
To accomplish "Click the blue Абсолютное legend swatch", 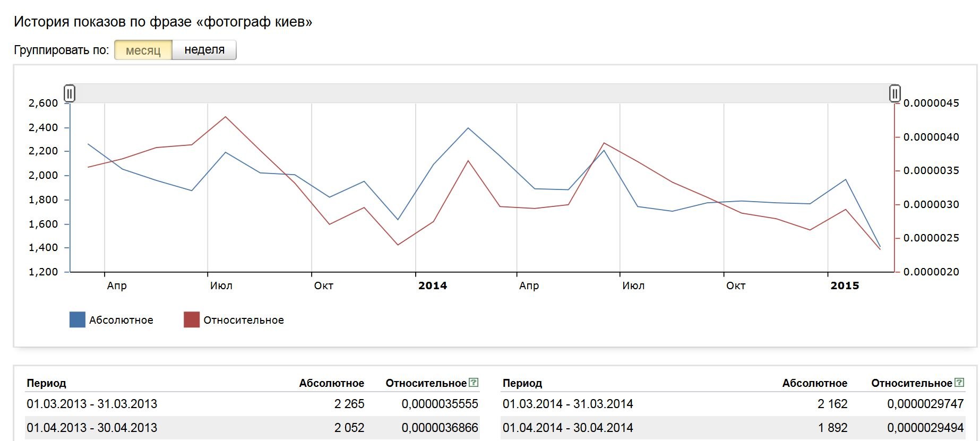I will 78,319.
